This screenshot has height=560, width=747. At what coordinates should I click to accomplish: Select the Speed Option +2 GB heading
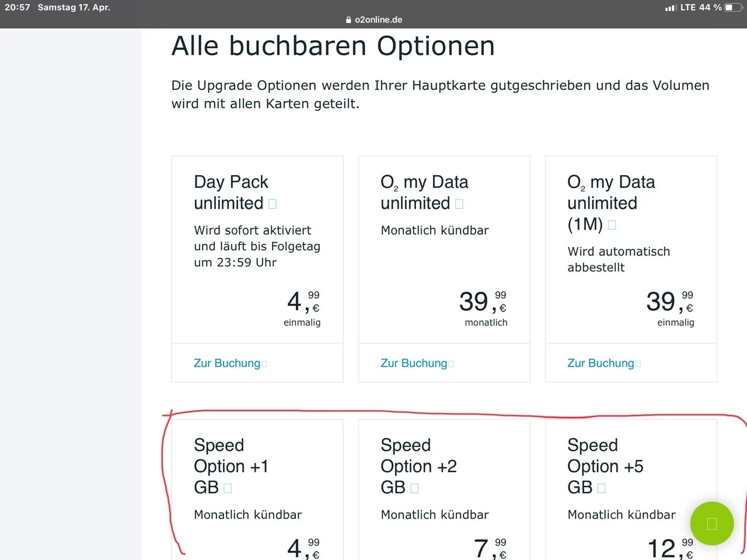coord(418,466)
